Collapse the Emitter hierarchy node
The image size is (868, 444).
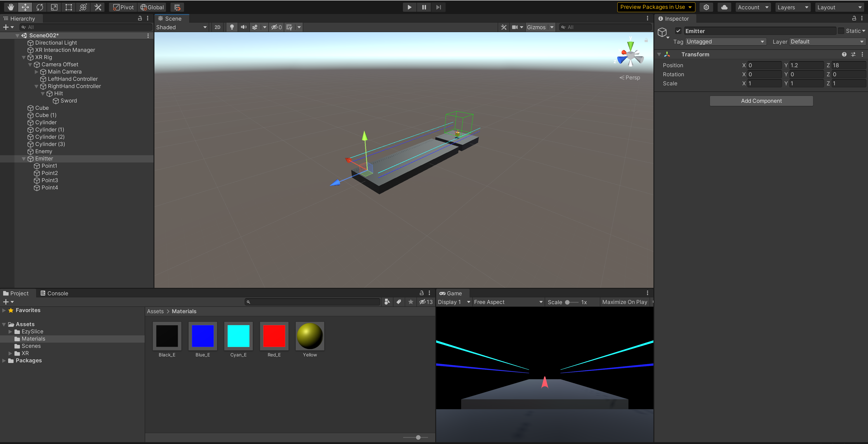pos(24,159)
